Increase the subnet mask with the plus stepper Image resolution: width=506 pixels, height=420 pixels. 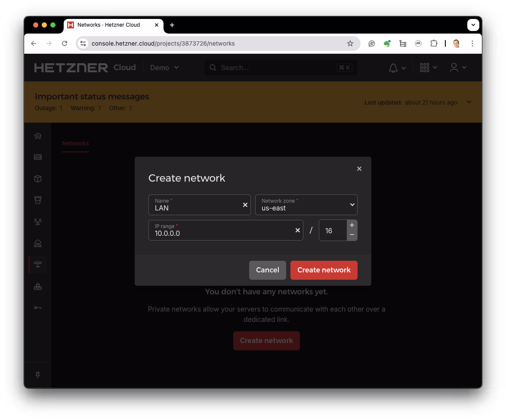(x=352, y=225)
